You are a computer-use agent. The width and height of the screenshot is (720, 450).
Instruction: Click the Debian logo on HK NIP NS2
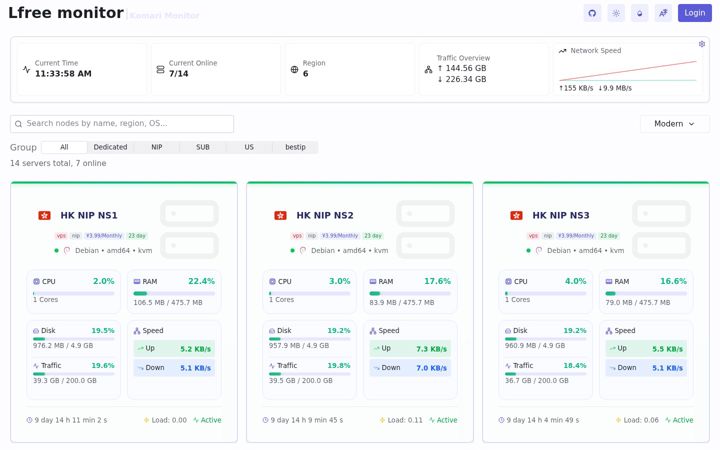coord(303,251)
